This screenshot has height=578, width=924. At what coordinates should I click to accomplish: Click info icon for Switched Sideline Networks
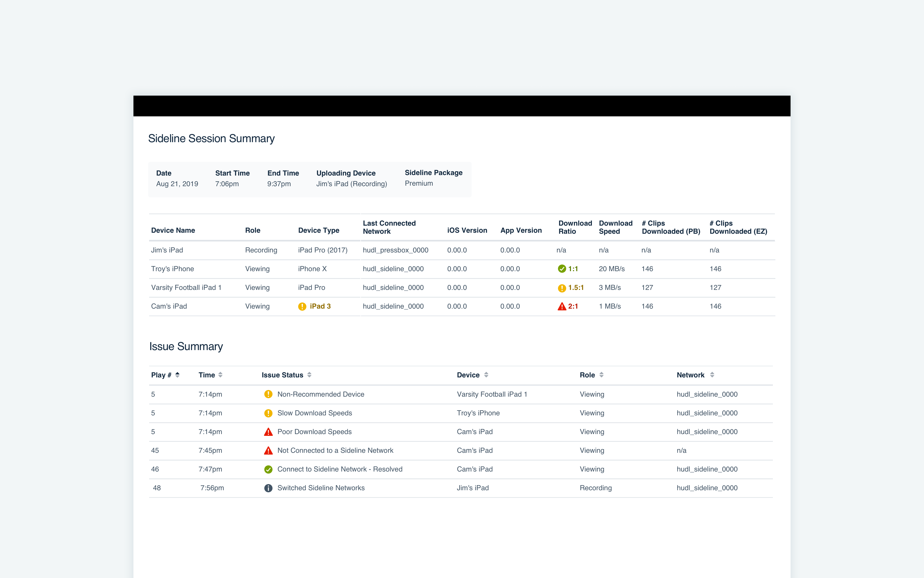(268, 488)
